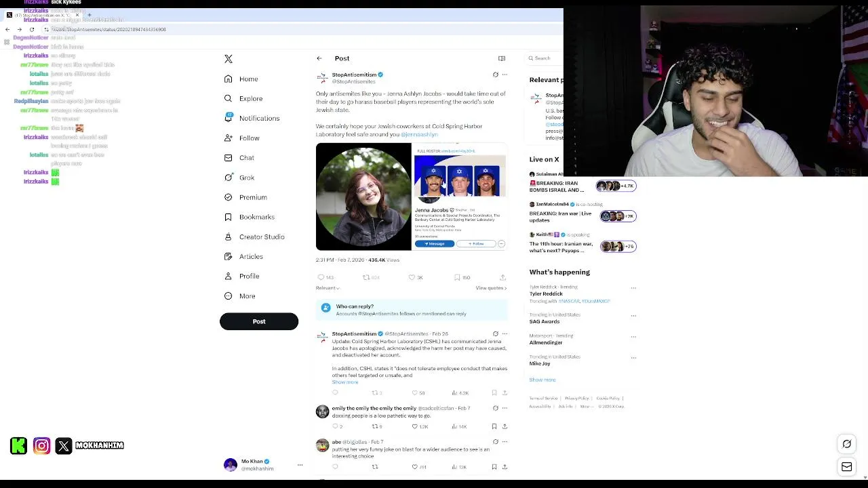Open more options on CSHL update reply
The height and width of the screenshot is (488, 868).
point(505,333)
